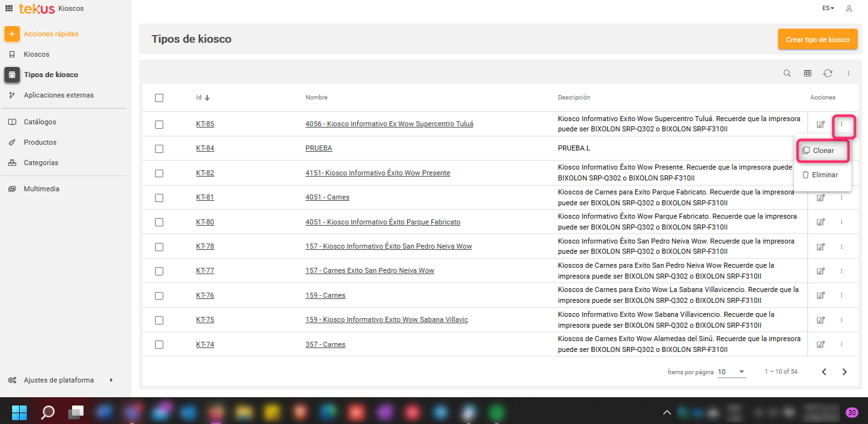Select all rows with header checkbox
Screen dimensions: 868x424
(x=159, y=98)
